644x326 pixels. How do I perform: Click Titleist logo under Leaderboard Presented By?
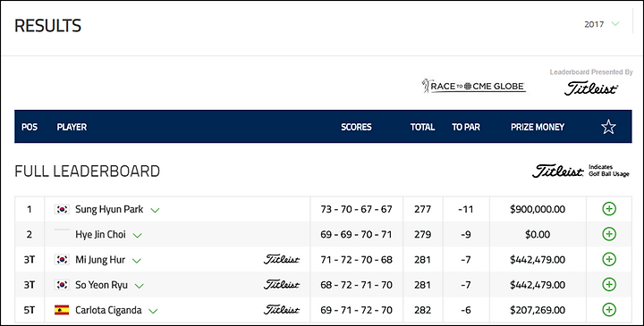click(x=590, y=88)
